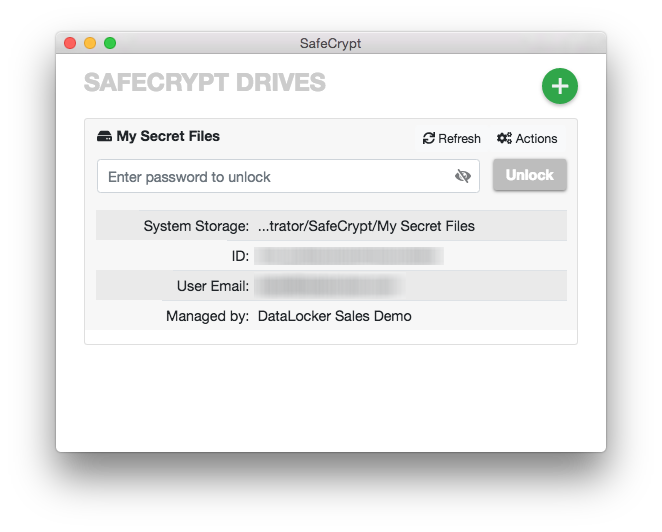The width and height of the screenshot is (662, 532).
Task: Click the blurred User Email value
Action: pos(329,286)
